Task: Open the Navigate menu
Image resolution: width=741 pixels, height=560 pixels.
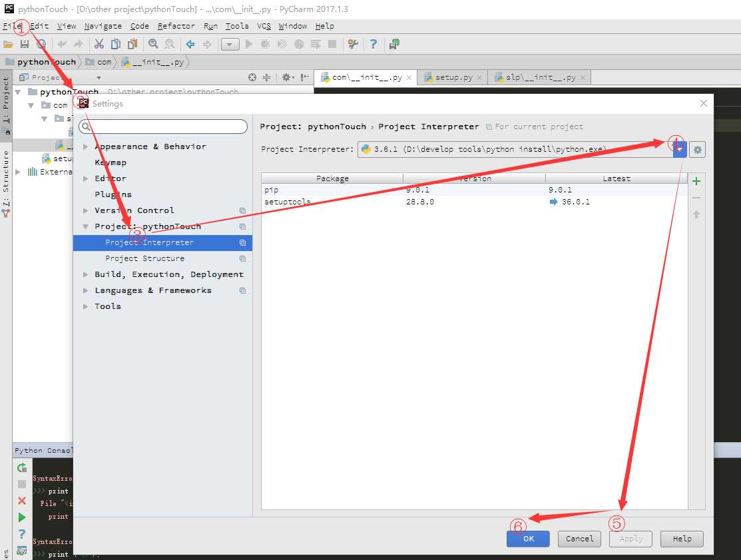Action: click(103, 26)
